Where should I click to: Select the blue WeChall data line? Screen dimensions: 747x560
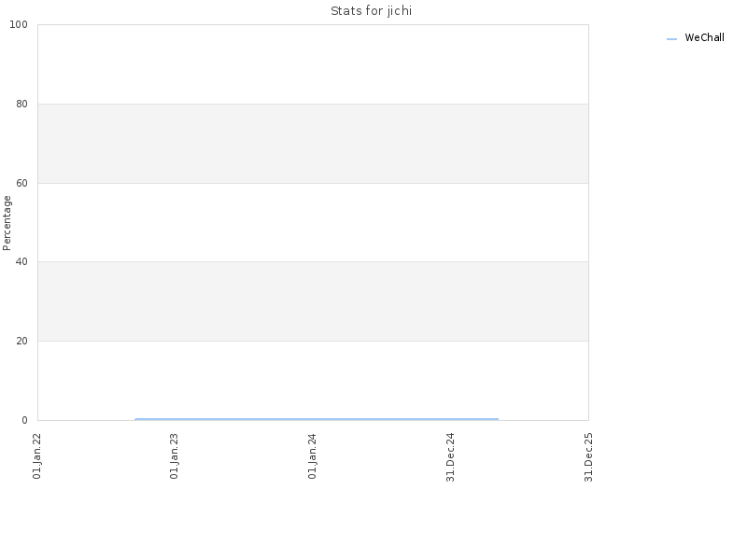pos(317,419)
